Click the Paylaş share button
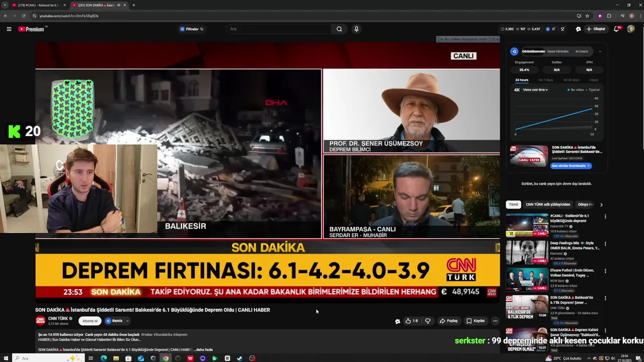The height and width of the screenshot is (362, 644). [449, 321]
